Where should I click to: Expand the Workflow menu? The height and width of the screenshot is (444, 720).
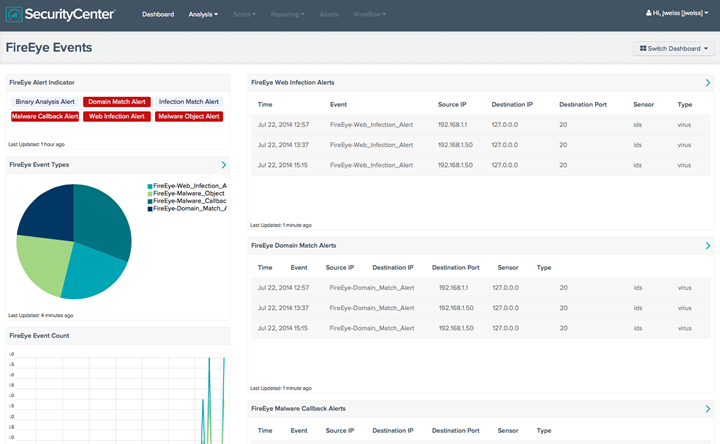370,14
